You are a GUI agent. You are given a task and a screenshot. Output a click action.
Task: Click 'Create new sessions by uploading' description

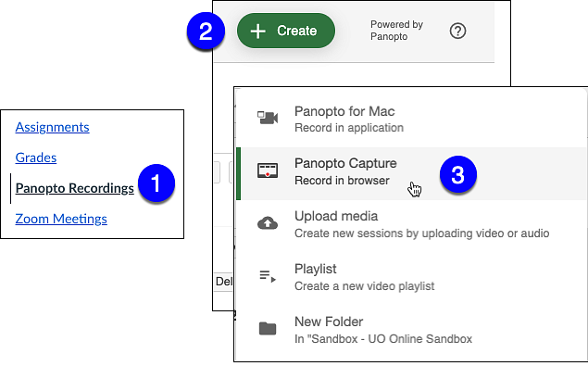coord(422,233)
